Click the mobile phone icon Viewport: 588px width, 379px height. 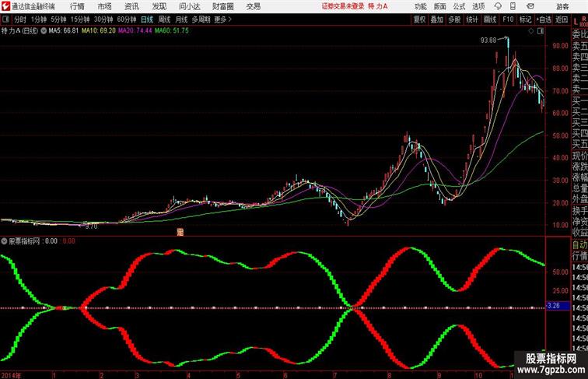[513, 6]
